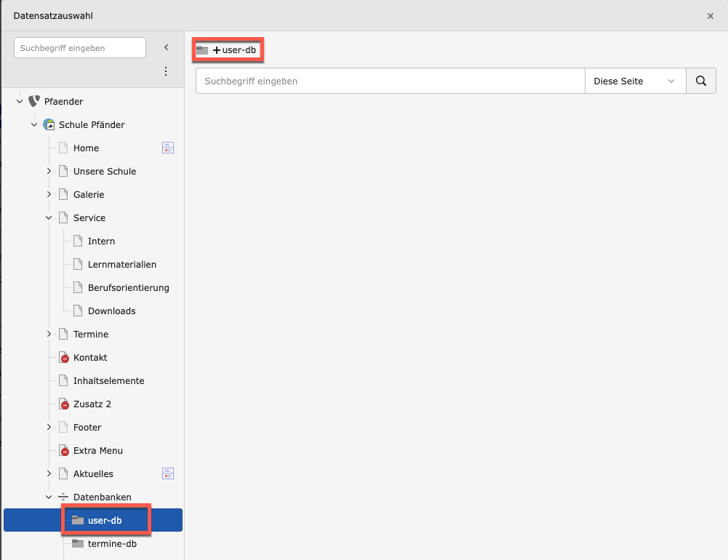The width and height of the screenshot is (728, 560).
Task: Add the user-db folder via plus link
Action: click(x=234, y=49)
